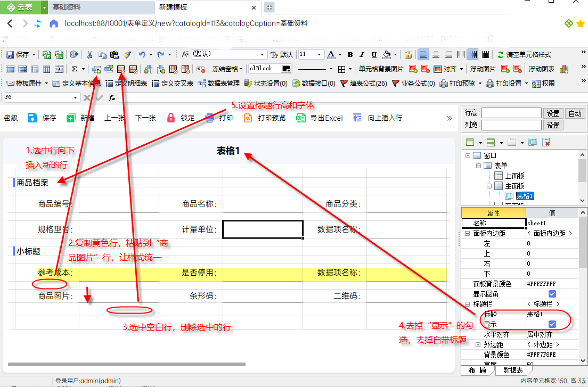Click the delete row icon with red X
Image resolution: width=588 pixels, height=387 pixels.
(x=121, y=69)
